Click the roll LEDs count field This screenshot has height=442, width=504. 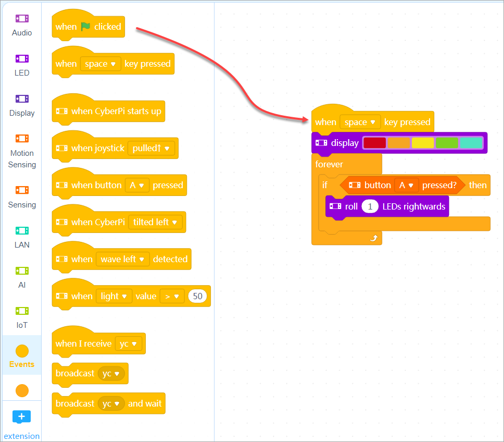(x=370, y=207)
